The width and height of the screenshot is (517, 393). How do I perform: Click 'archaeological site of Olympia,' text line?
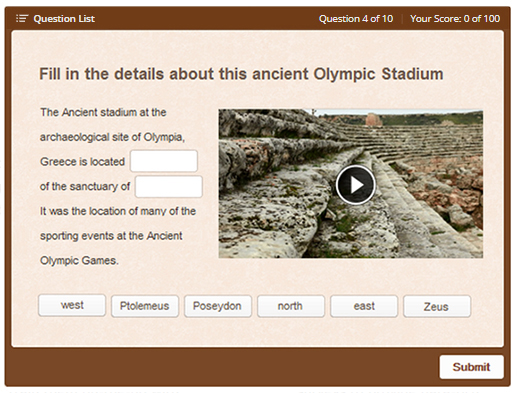112,137
